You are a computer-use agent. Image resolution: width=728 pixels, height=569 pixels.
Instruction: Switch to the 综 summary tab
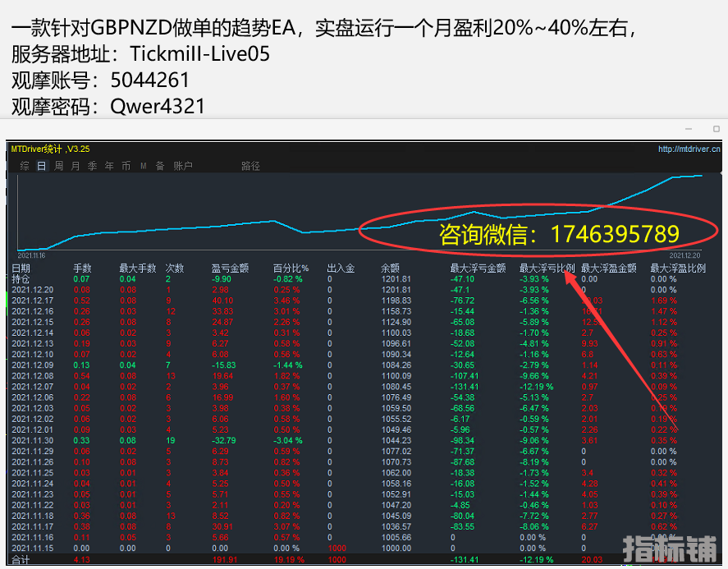coord(25,166)
